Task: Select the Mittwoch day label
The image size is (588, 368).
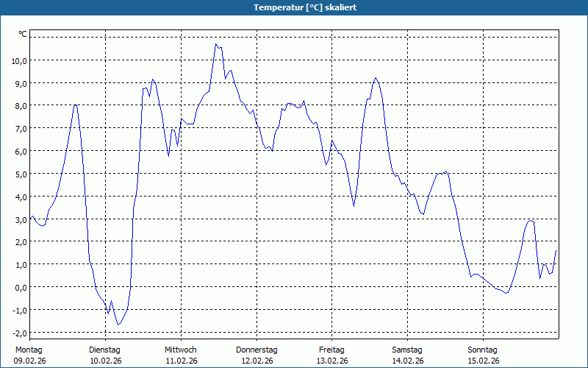Action: tap(180, 350)
